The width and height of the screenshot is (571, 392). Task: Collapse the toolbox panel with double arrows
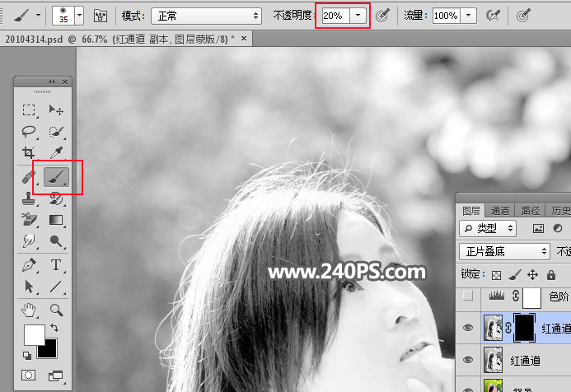click(x=52, y=82)
